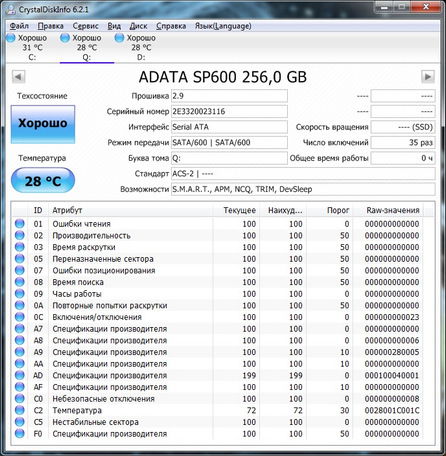This screenshot has width=446, height=456.
Task: Click the Прошивка field showing 2.9
Action: 229,96
